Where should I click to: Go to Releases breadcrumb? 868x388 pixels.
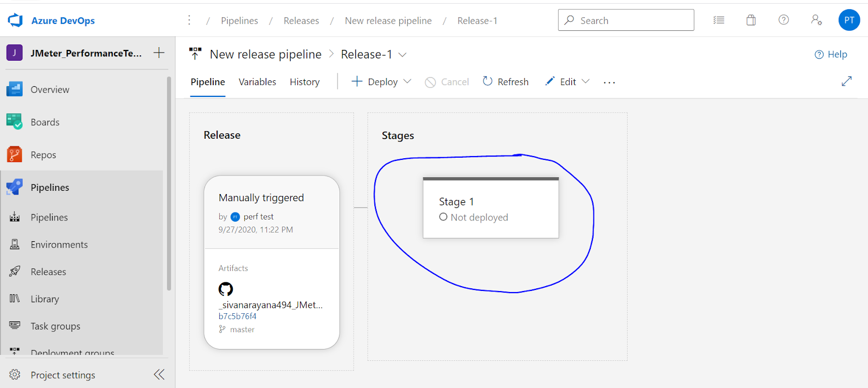pos(301,21)
